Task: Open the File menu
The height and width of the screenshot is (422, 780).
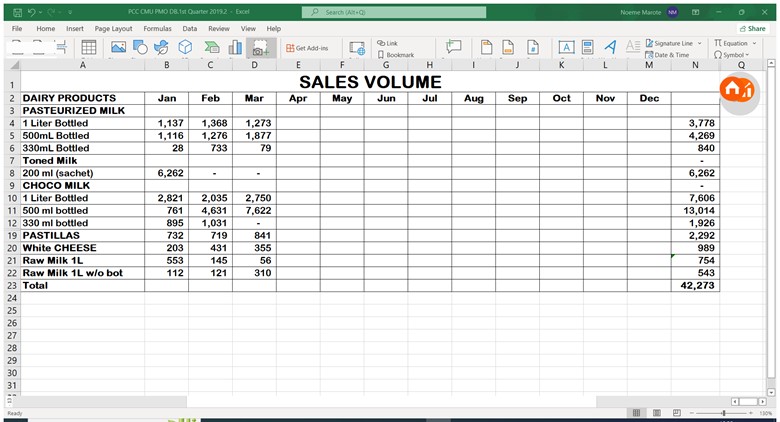Action: pos(17,29)
